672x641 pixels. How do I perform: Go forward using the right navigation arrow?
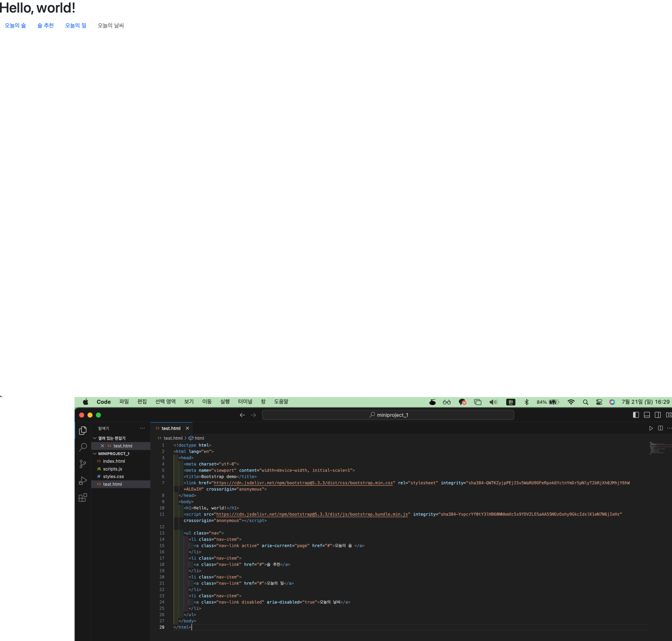[x=253, y=415]
